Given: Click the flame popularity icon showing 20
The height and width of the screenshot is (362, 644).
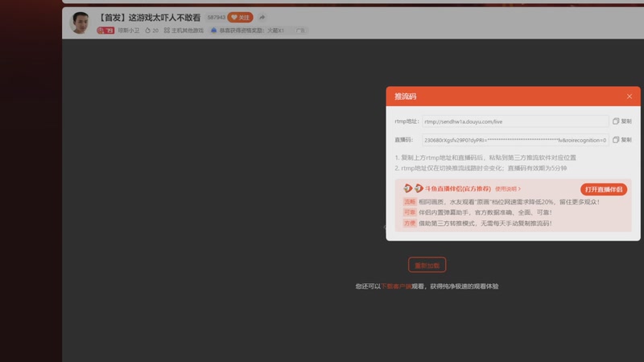Looking at the screenshot, I should pos(148,31).
